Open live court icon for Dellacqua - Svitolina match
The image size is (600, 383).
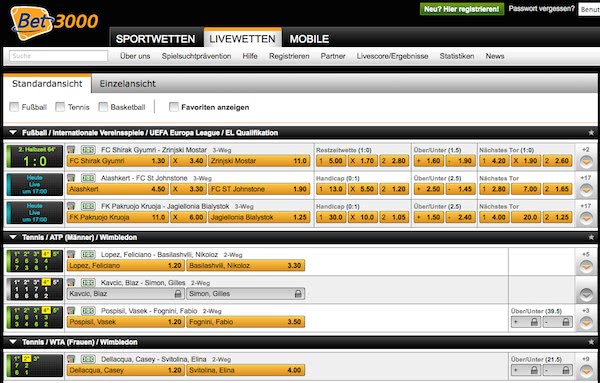[88, 359]
